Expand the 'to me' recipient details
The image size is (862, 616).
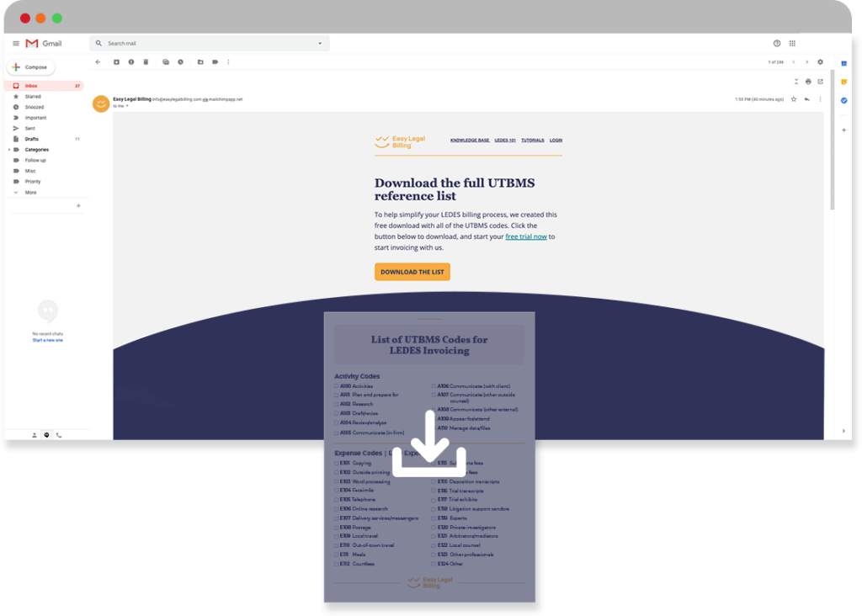click(x=127, y=106)
